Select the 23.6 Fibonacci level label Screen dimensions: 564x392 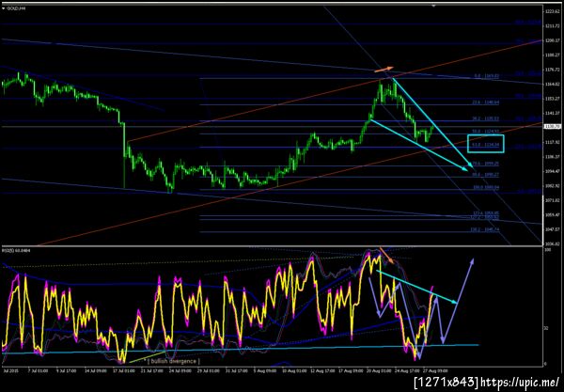[x=486, y=102]
